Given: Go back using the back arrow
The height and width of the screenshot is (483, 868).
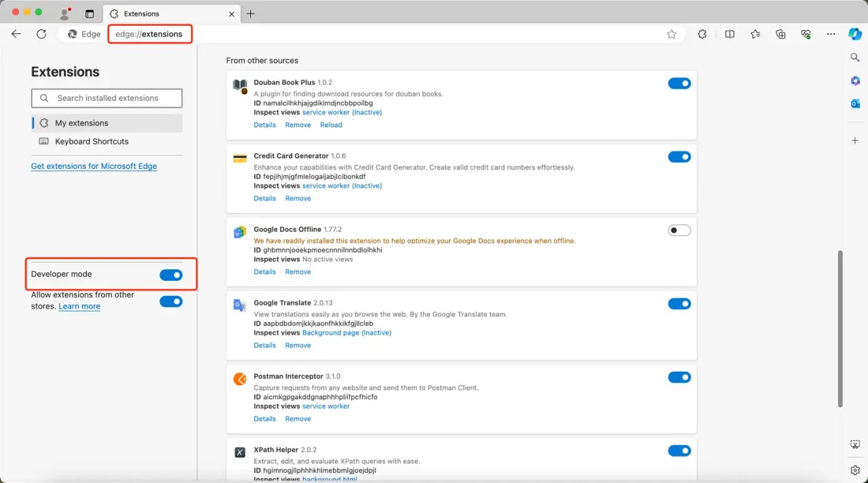Looking at the screenshot, I should pyautogui.click(x=16, y=34).
